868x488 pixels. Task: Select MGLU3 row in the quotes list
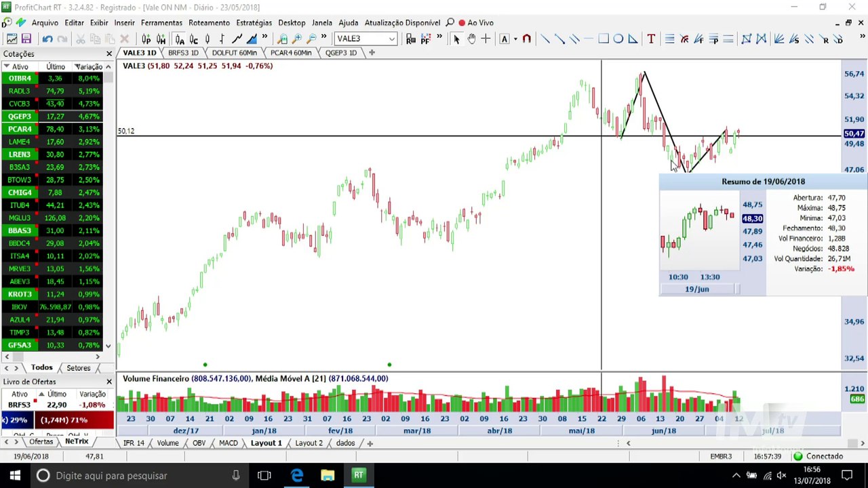point(53,218)
